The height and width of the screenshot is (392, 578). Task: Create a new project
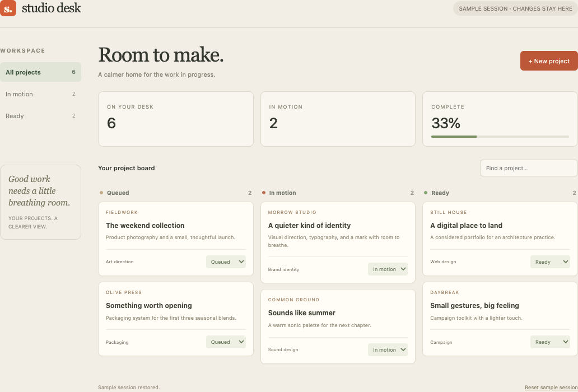(x=549, y=61)
